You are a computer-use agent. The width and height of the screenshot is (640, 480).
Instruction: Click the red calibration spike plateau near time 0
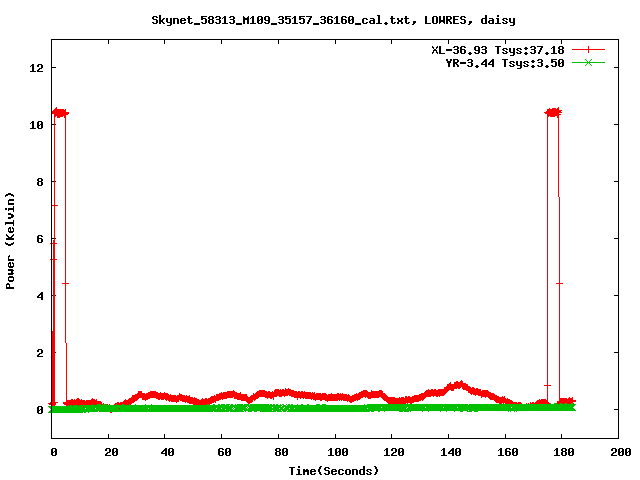(60, 113)
